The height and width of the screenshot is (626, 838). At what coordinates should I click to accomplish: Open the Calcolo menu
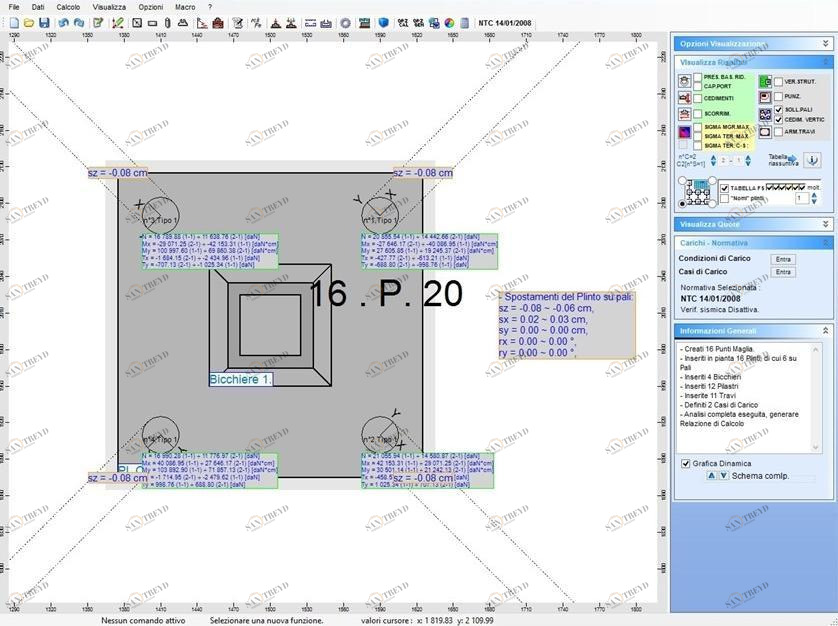tap(67, 7)
